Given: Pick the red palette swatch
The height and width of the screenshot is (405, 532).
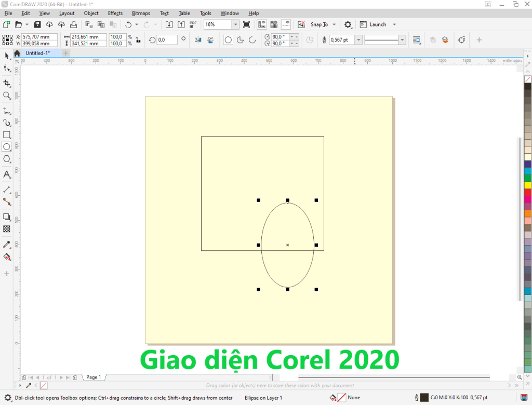Looking at the screenshot, I should tap(528, 192).
